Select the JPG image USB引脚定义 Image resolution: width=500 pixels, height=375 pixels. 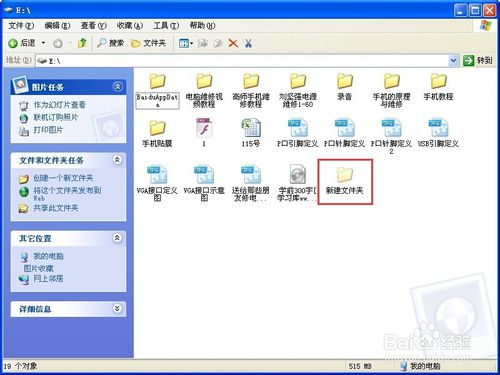tap(438, 132)
